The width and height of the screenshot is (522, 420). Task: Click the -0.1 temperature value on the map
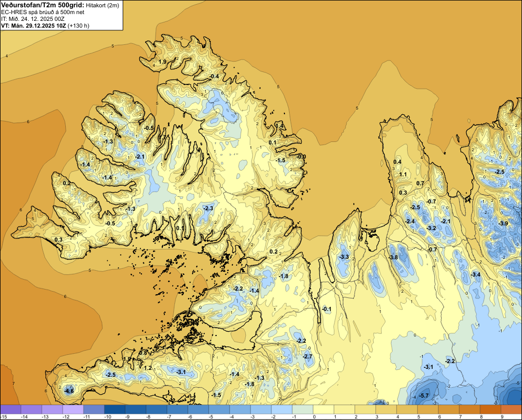(x=327, y=309)
